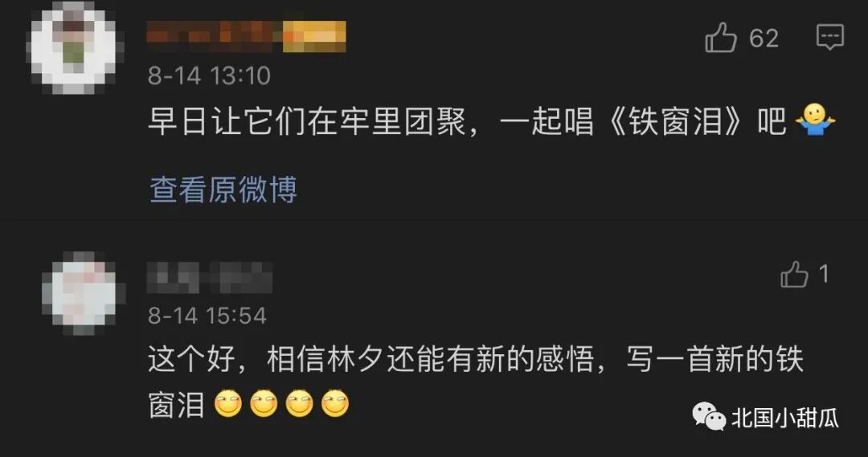Open replies via the comment bubble icon

pyautogui.click(x=829, y=37)
